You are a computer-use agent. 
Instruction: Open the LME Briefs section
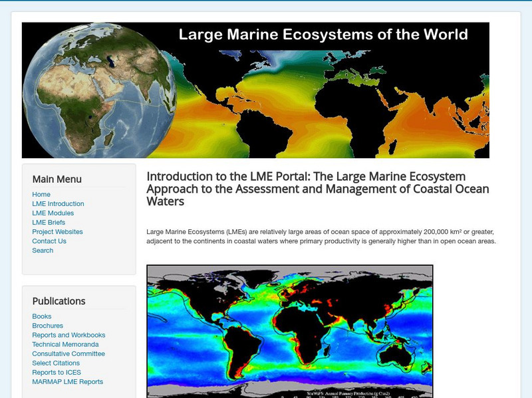coord(50,223)
